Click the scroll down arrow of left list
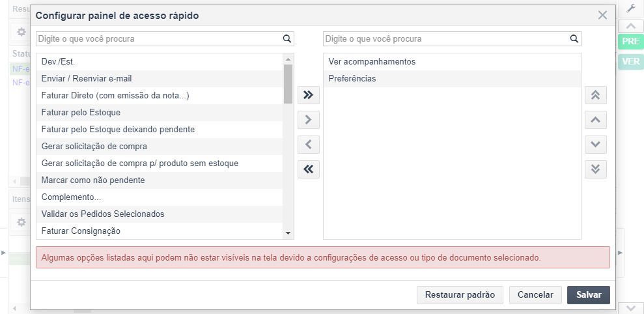 pos(288,233)
